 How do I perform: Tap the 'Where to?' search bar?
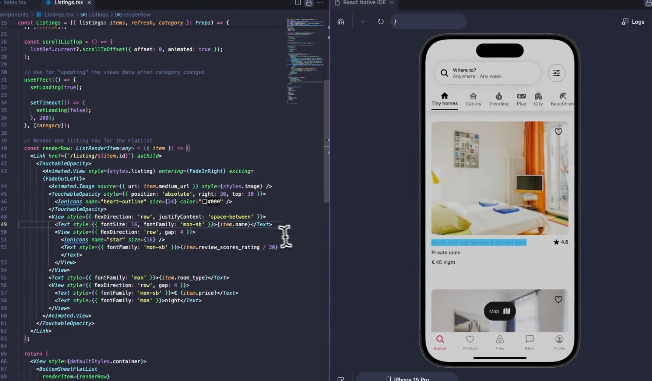click(x=487, y=73)
